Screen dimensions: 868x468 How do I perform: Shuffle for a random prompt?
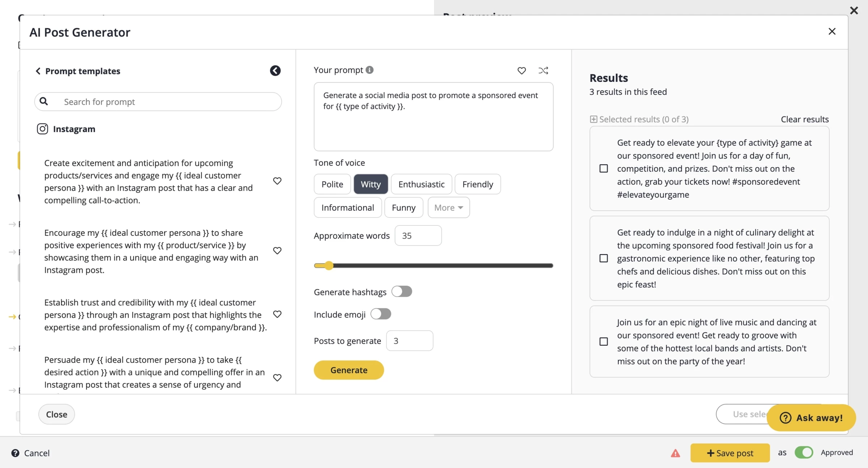[543, 71]
